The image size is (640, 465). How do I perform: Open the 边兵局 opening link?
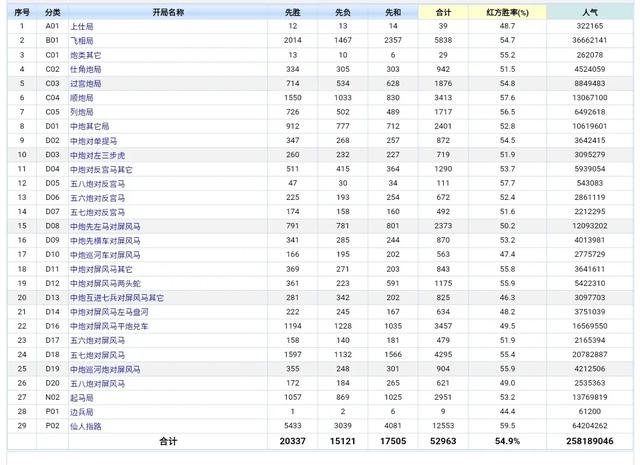[82, 412]
